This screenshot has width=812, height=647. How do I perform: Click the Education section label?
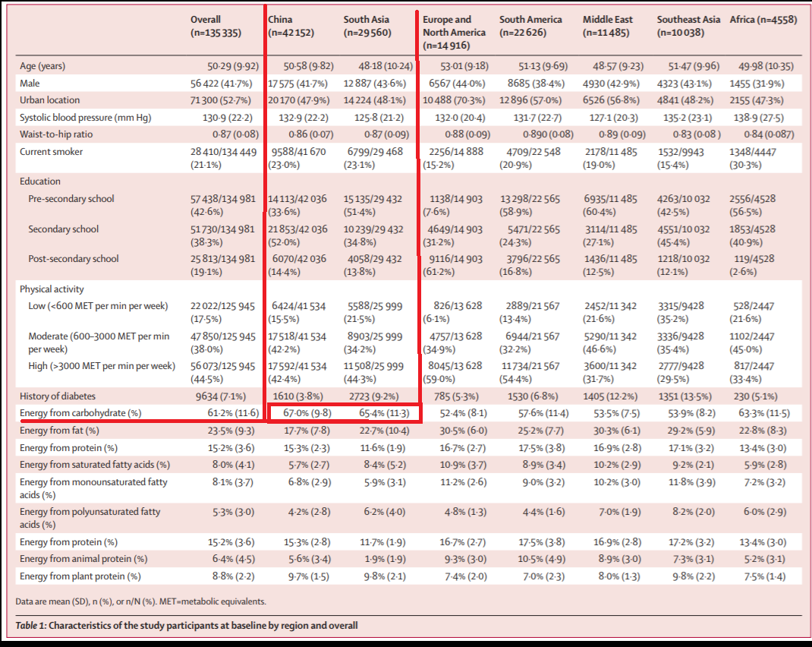point(40,181)
